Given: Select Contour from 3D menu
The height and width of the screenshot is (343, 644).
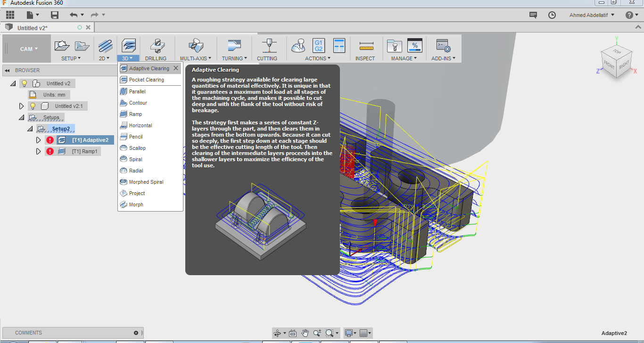Looking at the screenshot, I should click(x=150, y=103).
